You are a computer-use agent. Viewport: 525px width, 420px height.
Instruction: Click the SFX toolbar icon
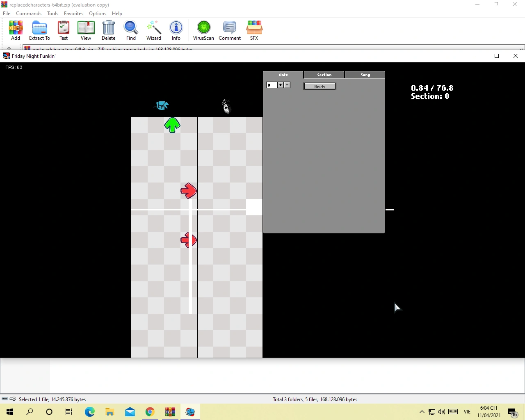pyautogui.click(x=254, y=31)
